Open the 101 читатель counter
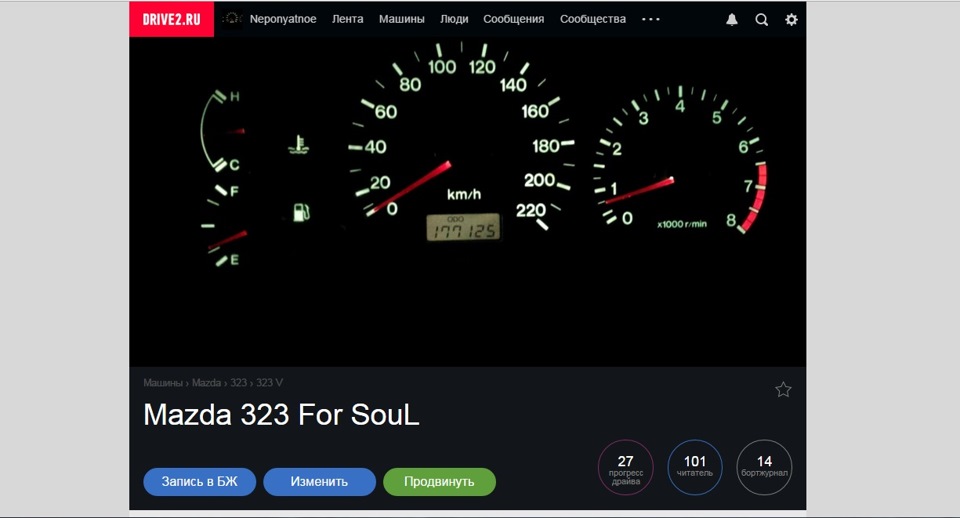The height and width of the screenshot is (518, 960). [x=695, y=468]
